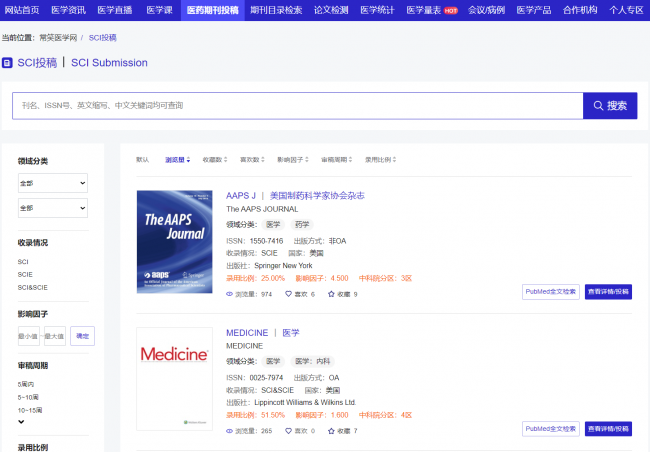
Task: Click the SCI Submission heading text
Action: 109,63
